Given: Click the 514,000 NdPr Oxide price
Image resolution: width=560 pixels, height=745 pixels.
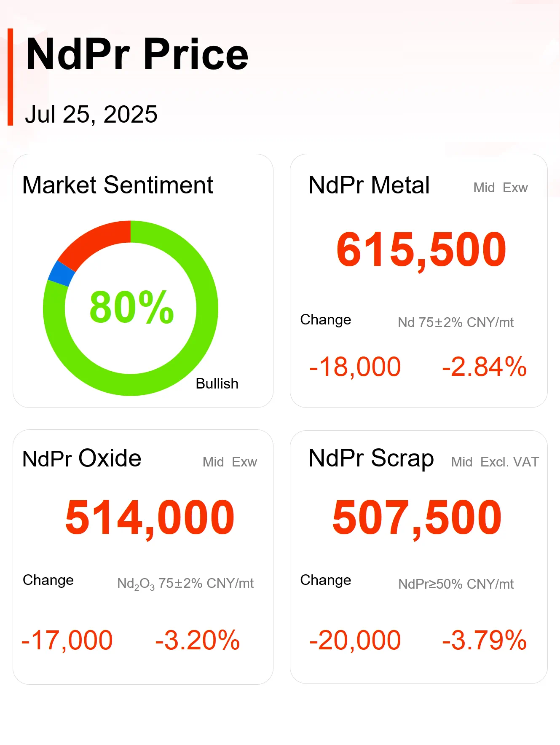Looking at the screenshot, I should point(150,517).
